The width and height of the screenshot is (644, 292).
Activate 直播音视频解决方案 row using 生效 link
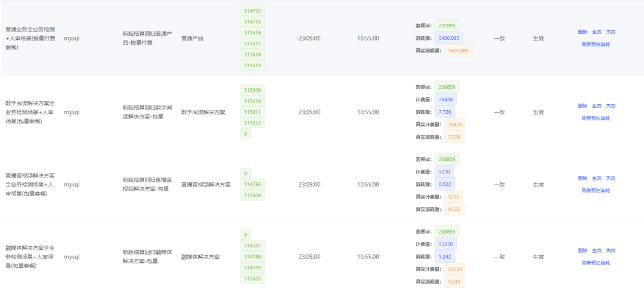pos(596,178)
